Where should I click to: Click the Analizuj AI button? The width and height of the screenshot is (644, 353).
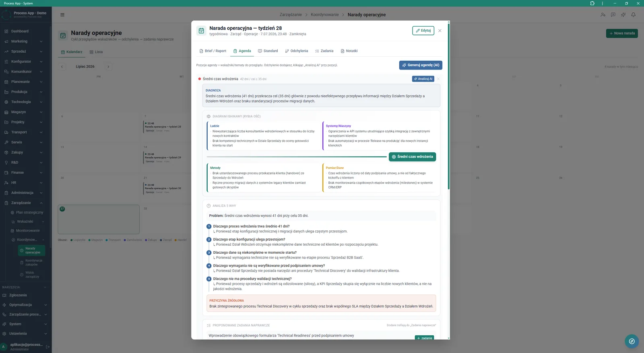tap(423, 79)
